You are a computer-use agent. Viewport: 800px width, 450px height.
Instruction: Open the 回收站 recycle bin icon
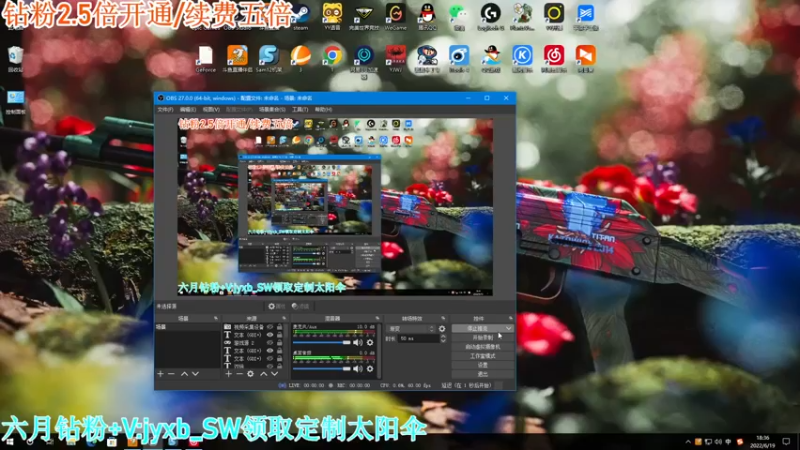15,59
